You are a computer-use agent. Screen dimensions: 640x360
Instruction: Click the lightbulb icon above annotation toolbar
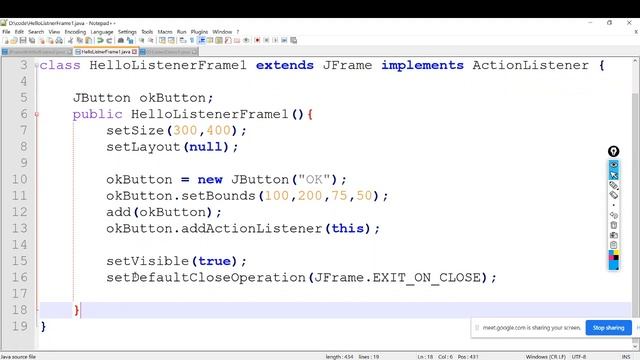pos(613,151)
